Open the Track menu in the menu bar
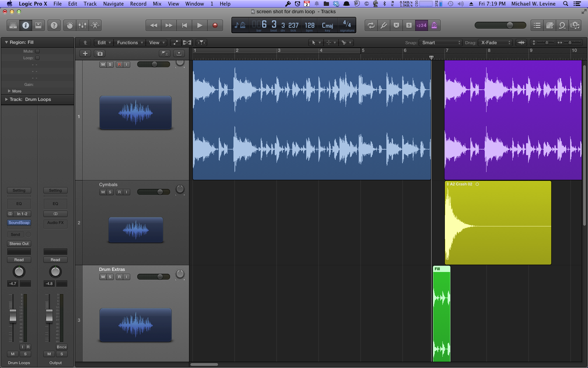The height and width of the screenshot is (368, 588). (x=90, y=4)
